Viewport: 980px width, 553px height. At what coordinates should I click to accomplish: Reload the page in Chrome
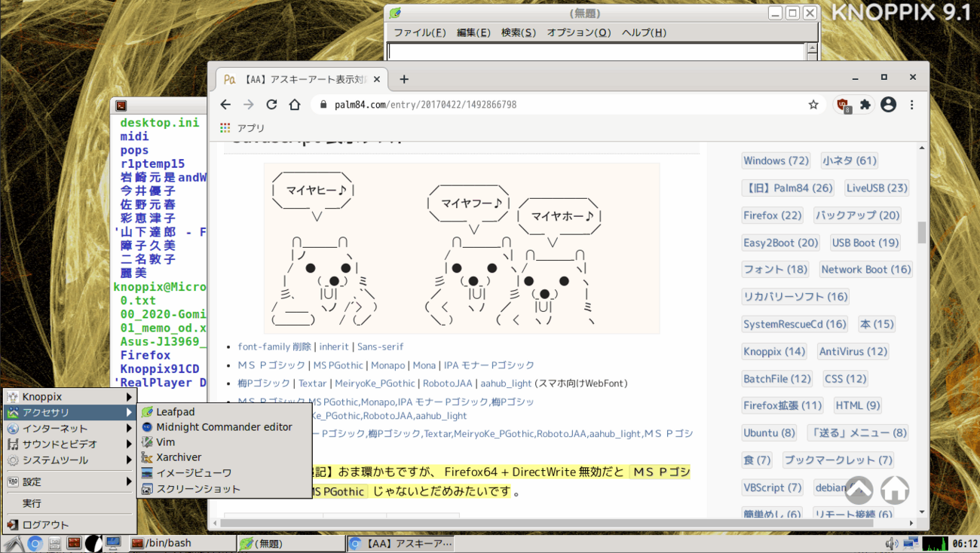[271, 105]
